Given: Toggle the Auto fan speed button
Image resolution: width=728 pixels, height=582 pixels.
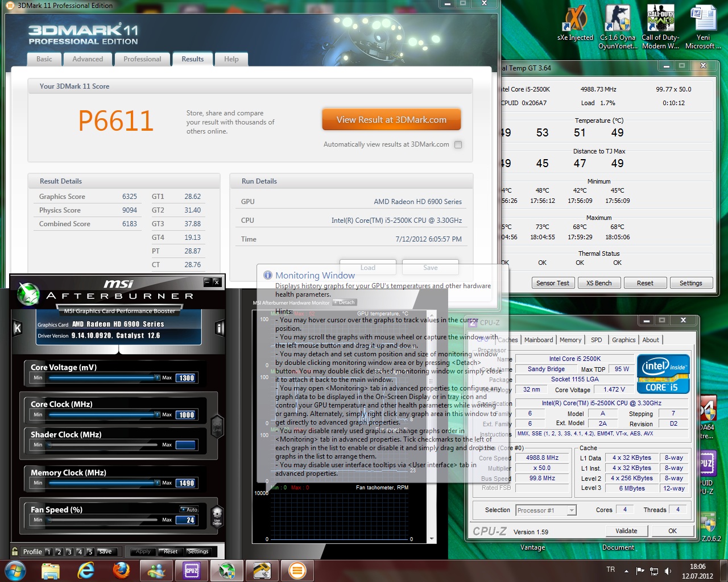Looking at the screenshot, I should point(189,509).
